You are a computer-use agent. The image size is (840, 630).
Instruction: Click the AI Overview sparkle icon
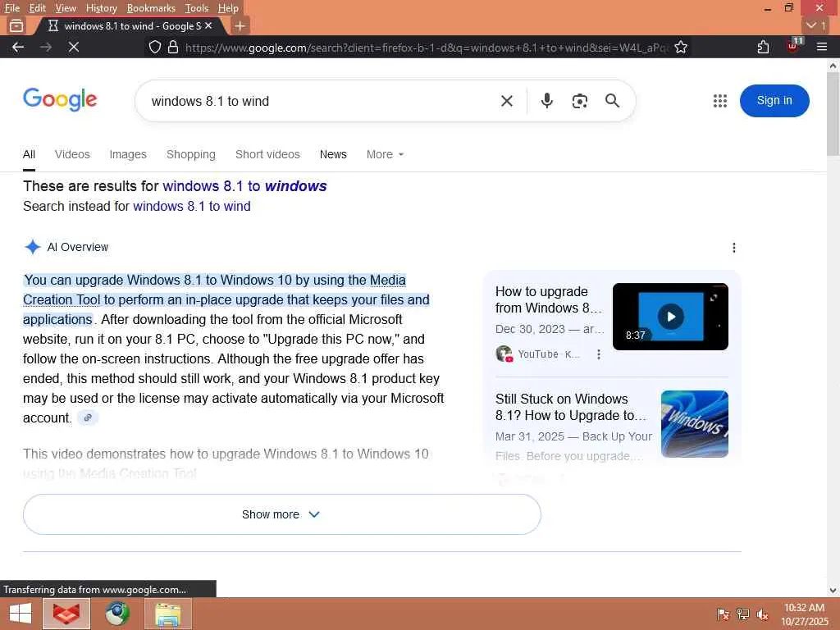[33, 247]
